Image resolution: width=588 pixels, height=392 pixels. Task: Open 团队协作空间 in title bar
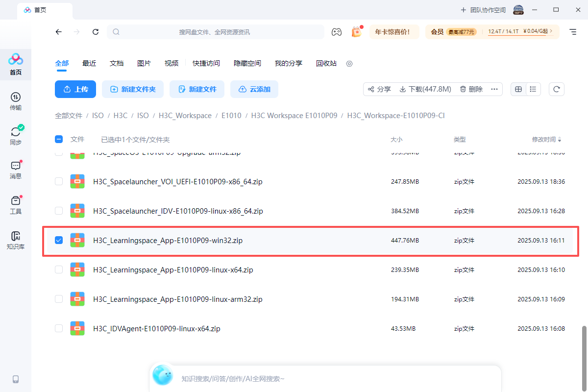pyautogui.click(x=483, y=10)
